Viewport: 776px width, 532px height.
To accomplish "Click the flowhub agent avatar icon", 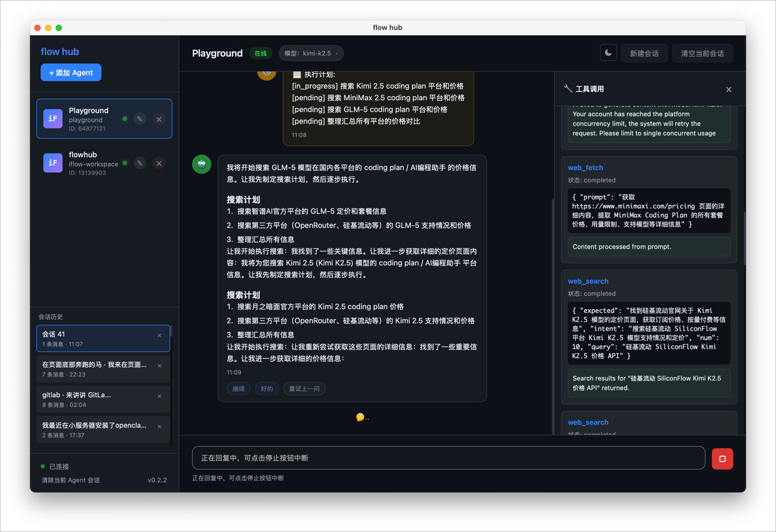I will coord(53,163).
